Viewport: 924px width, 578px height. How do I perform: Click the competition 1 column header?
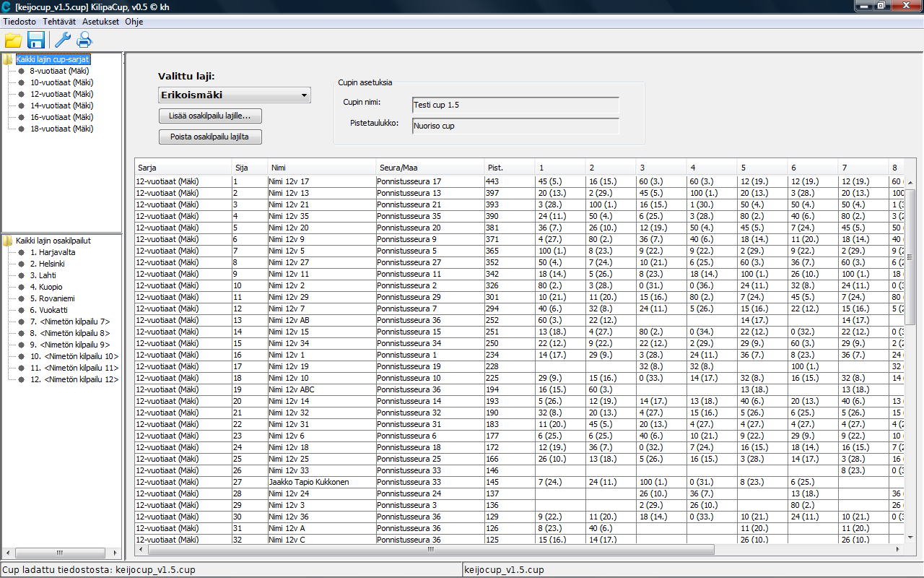point(560,168)
